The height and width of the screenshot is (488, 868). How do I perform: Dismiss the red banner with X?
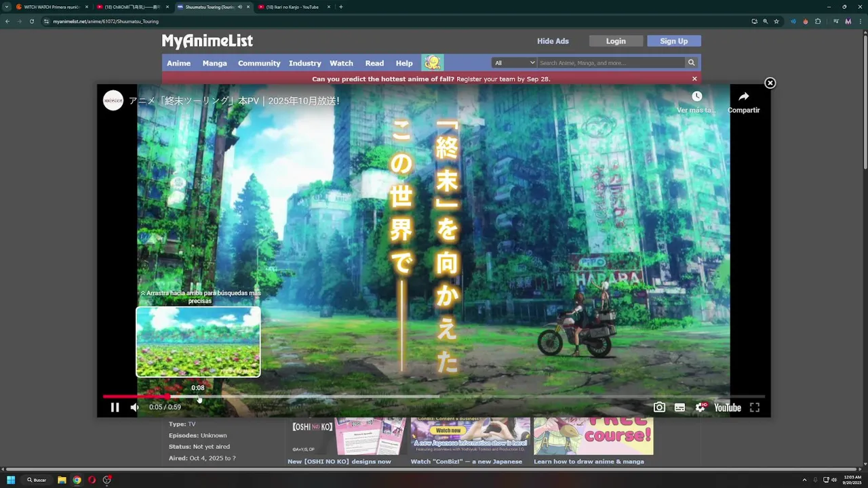[694, 79]
